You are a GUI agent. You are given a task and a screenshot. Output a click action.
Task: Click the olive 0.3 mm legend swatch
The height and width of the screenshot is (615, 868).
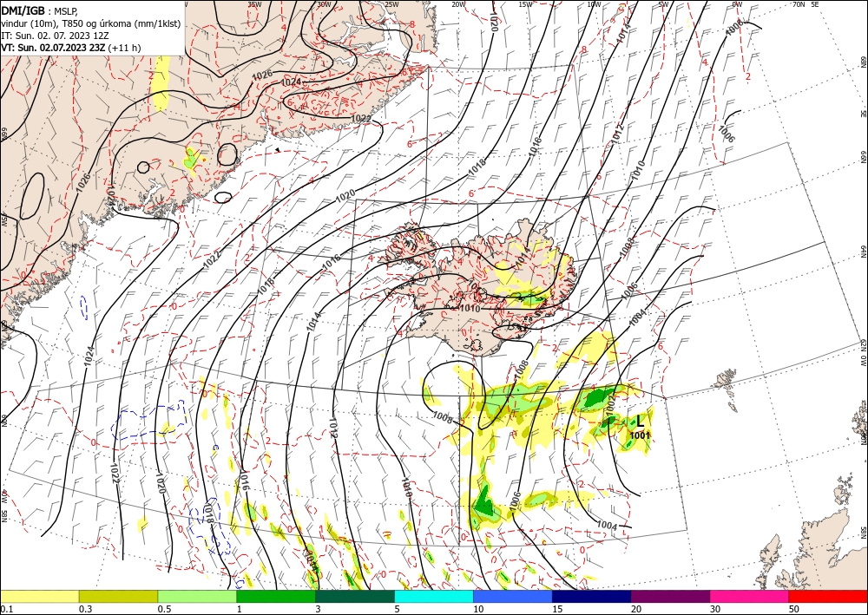[118, 596]
